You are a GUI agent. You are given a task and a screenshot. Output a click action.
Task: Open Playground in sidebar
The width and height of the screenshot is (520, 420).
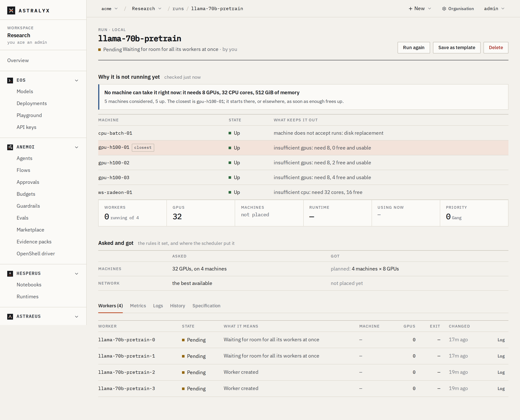tap(29, 115)
